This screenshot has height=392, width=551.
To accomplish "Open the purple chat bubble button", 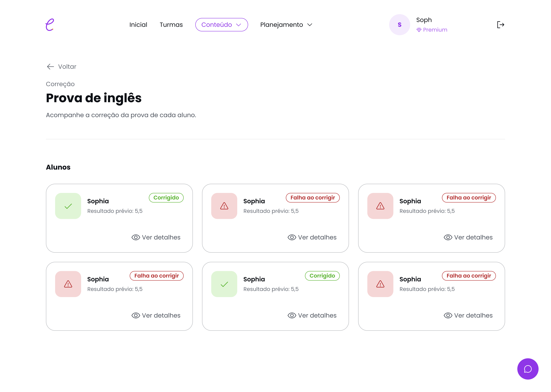I will click(528, 369).
